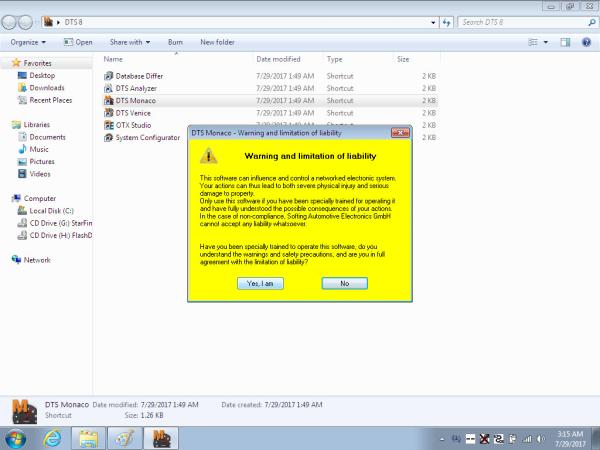Click the DTS 8 address bar path
This screenshot has width=600, height=450.
click(73, 22)
